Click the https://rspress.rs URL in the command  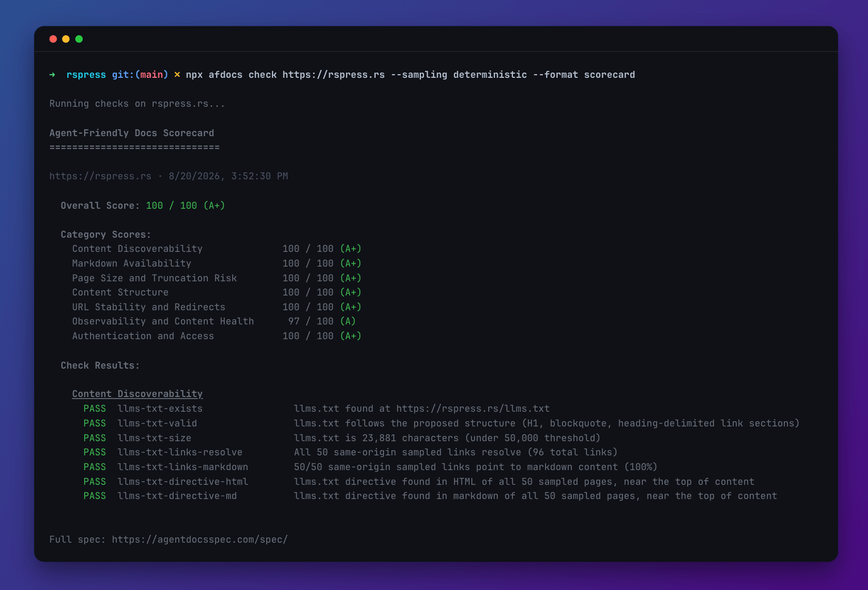point(334,75)
